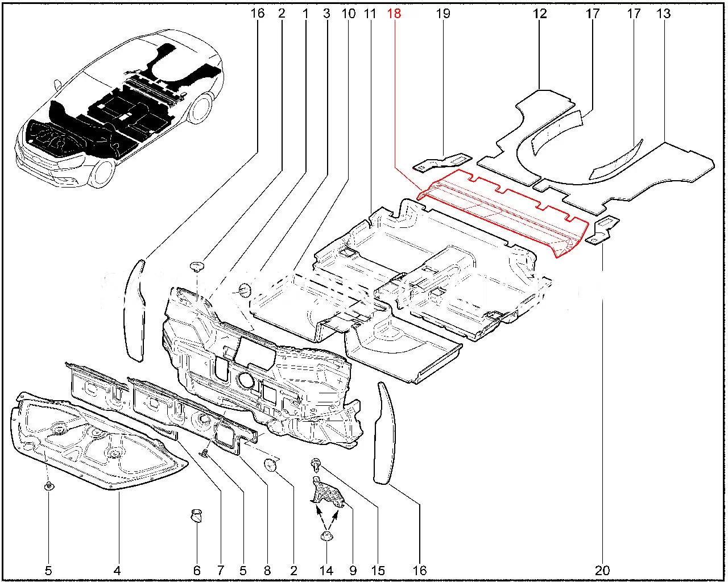Select part number 7 callout
Image resolution: width=728 pixels, height=582 pixels.
(221, 570)
